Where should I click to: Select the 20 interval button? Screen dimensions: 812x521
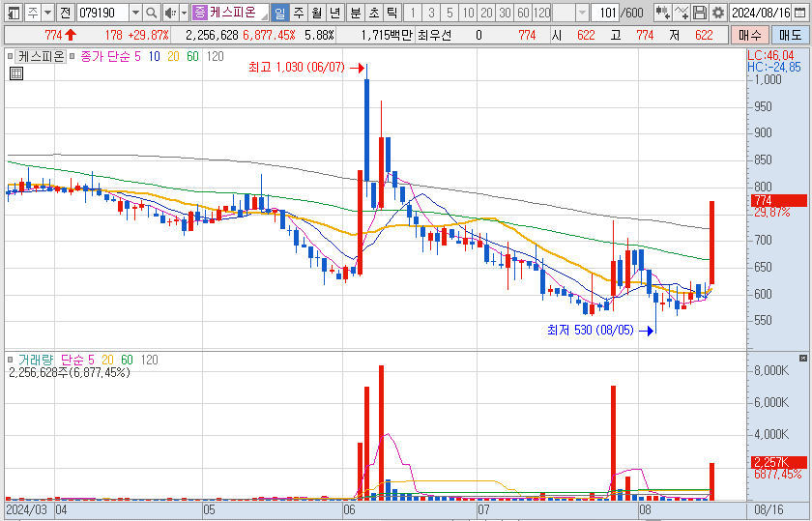(x=486, y=13)
